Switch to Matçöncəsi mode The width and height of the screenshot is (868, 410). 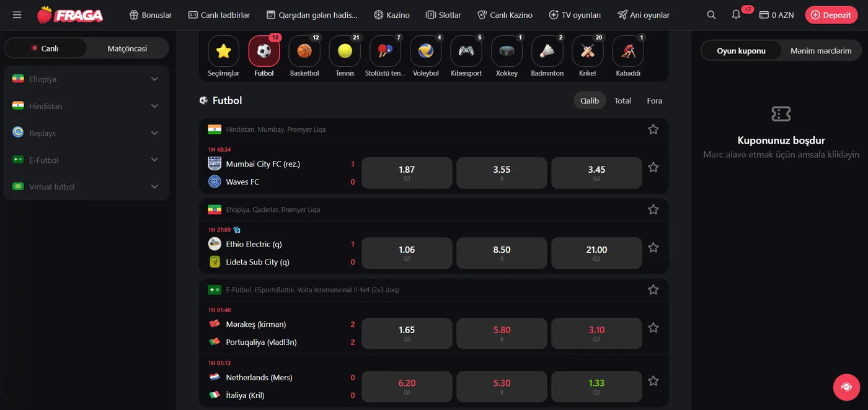127,48
